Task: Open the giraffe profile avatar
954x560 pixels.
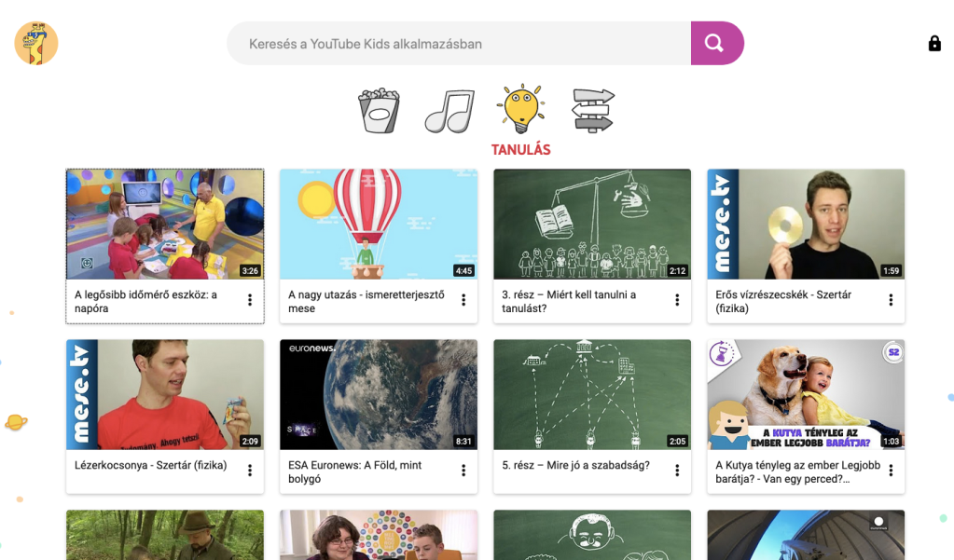Action: [36, 43]
